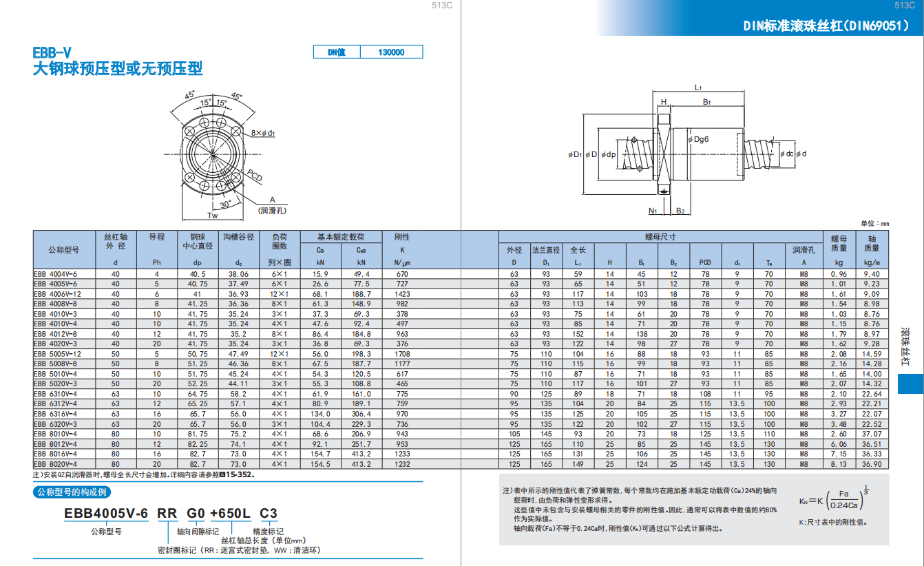Viewport: 924px width, 566px height.
Task: Click the EBB-V series title
Action: tap(52, 52)
